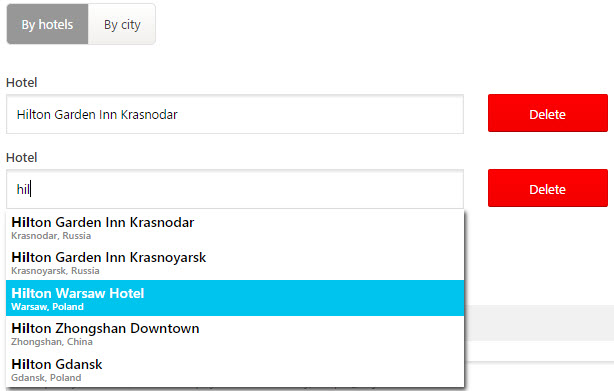Image resolution: width=614 pixels, height=391 pixels.
Task: Pick the highlighted Hilton Warsaw Hotel option
Action: click(235, 298)
